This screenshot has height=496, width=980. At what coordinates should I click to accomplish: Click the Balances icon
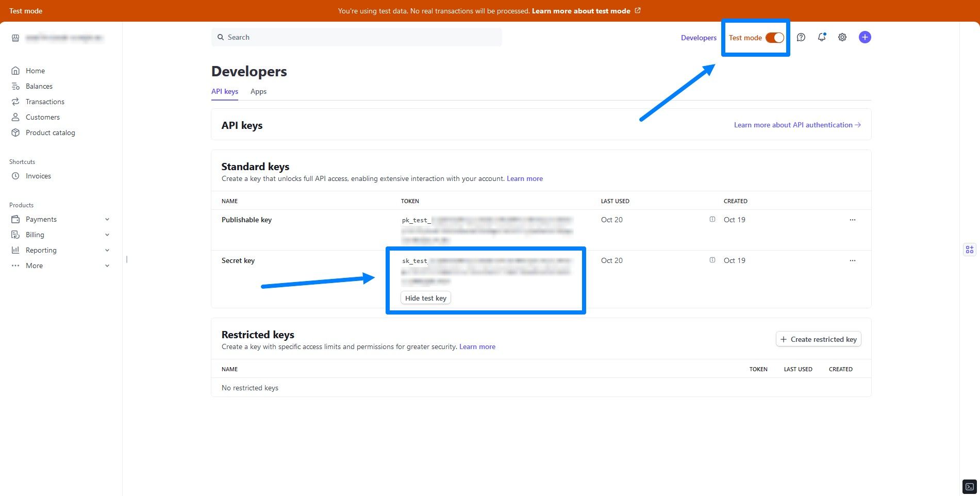coord(15,86)
